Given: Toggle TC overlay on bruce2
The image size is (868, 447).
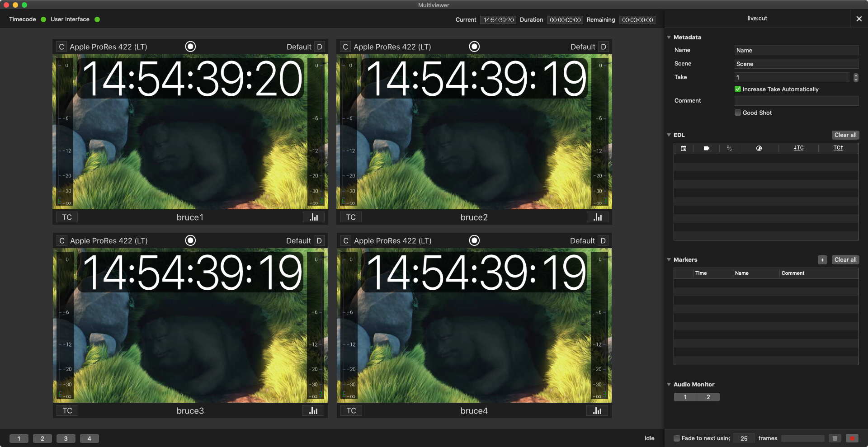Looking at the screenshot, I should pyautogui.click(x=351, y=217).
